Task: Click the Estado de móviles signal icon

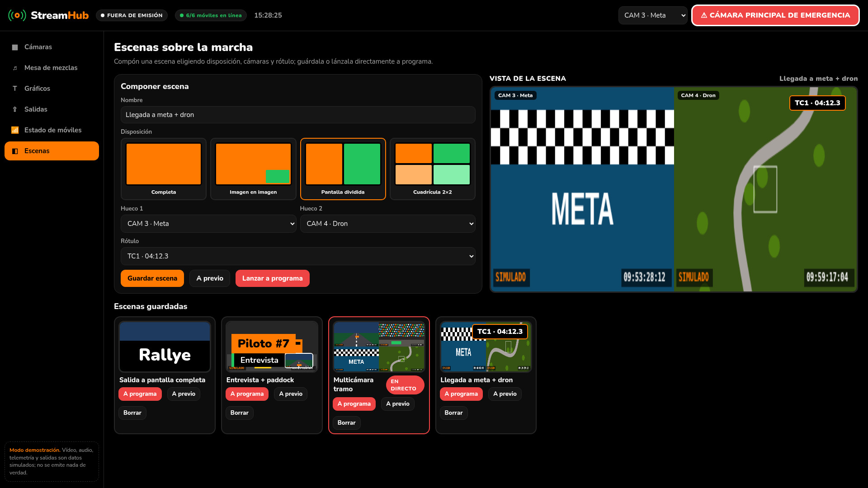Action: coord(15,130)
